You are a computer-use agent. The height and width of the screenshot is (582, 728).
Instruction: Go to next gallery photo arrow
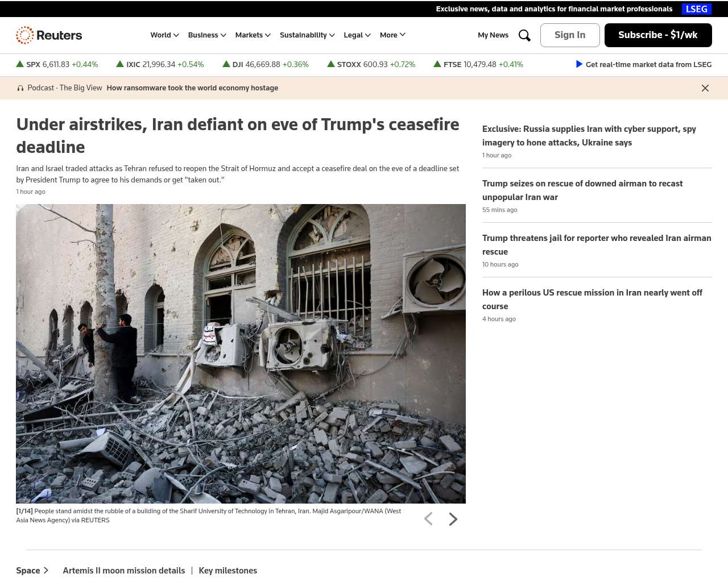(x=453, y=519)
